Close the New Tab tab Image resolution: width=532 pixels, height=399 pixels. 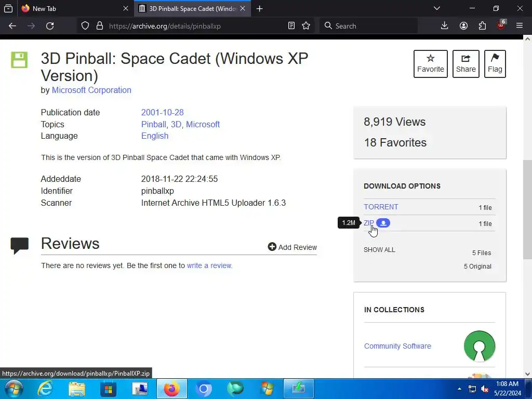coord(126,8)
